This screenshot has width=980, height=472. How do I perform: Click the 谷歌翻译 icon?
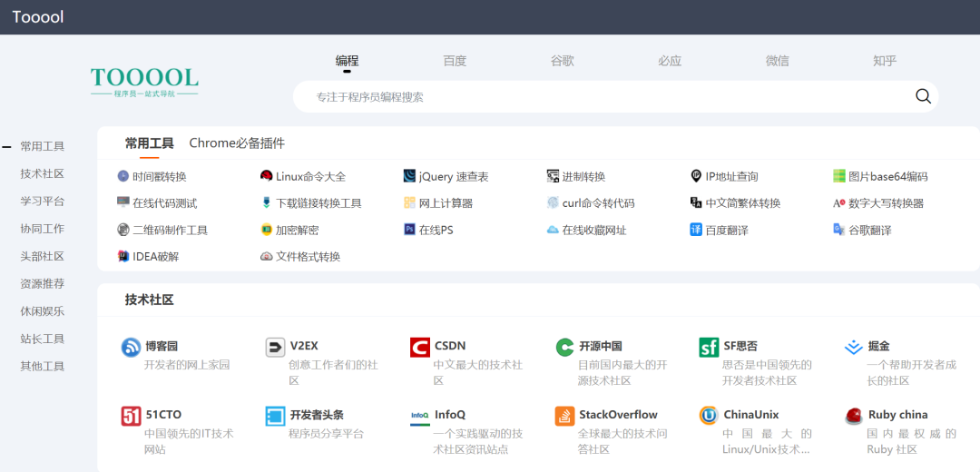pos(838,230)
